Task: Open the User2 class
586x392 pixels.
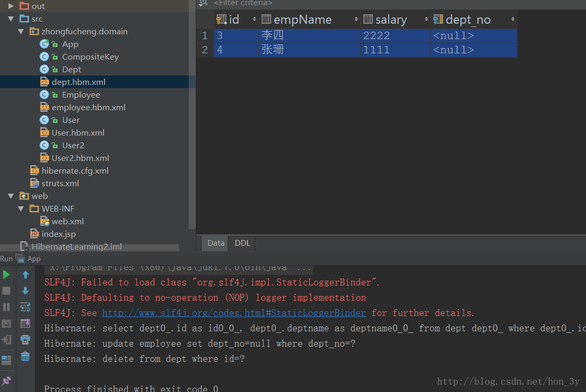Action: [73, 146]
